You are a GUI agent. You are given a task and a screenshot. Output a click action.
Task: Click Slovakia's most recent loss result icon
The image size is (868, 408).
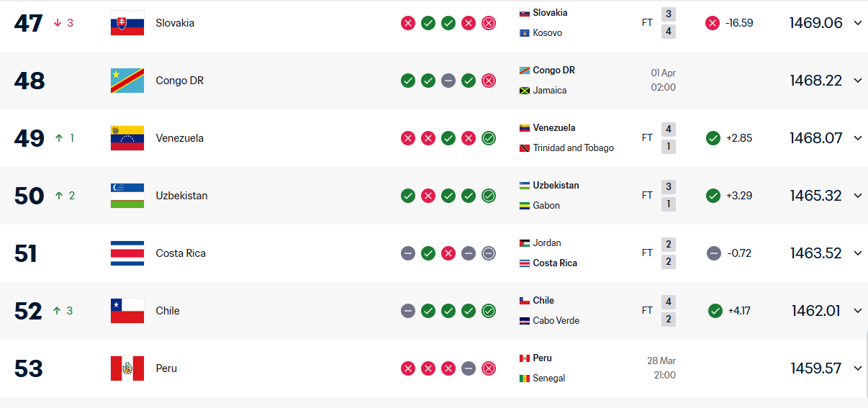click(489, 23)
